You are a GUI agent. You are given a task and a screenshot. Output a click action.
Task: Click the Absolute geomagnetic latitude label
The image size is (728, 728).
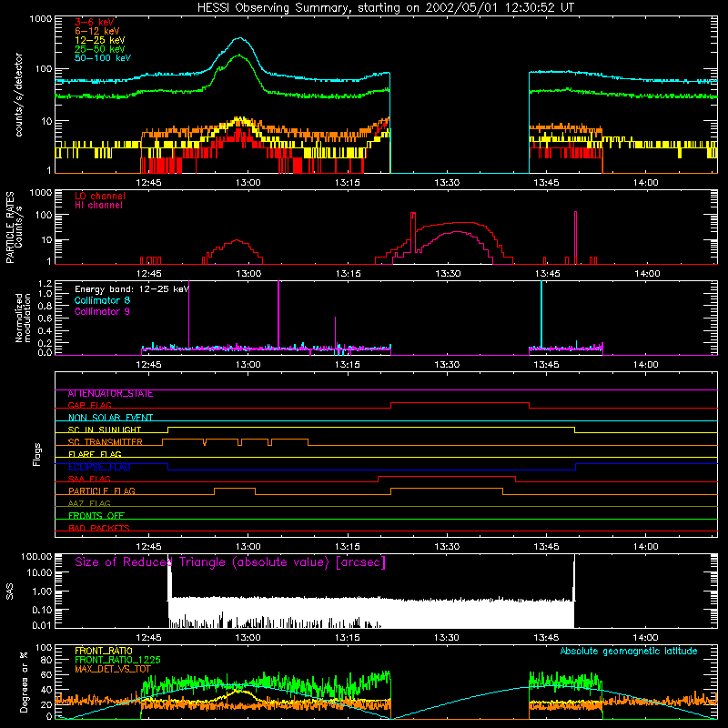point(629,651)
